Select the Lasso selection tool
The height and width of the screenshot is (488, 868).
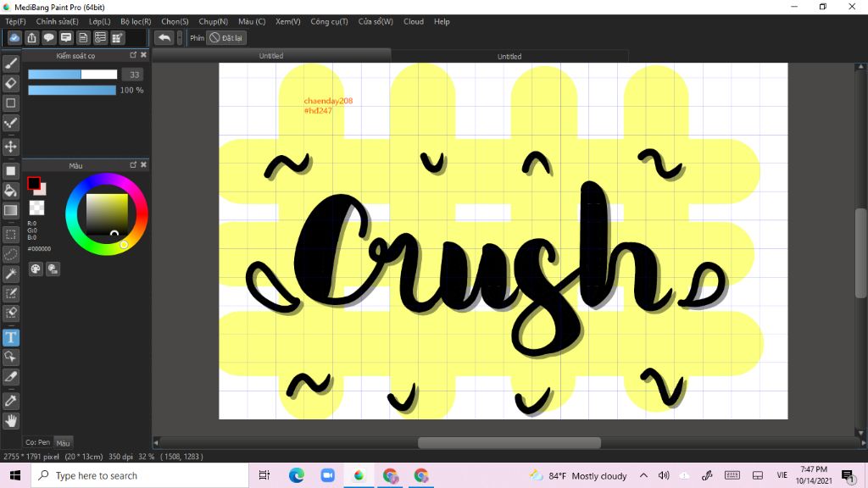pos(10,254)
